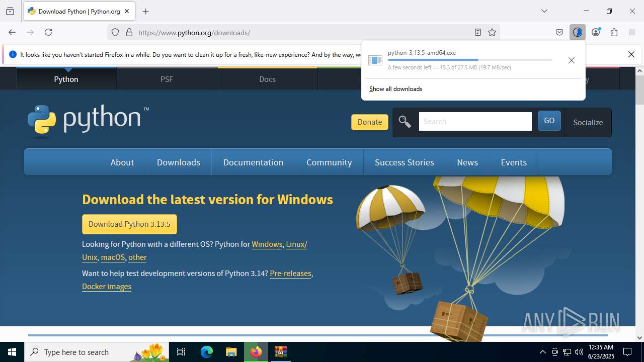Viewport: 644px width, 362px height.
Task: Open the extensions puzzle icon
Action: (x=614, y=32)
